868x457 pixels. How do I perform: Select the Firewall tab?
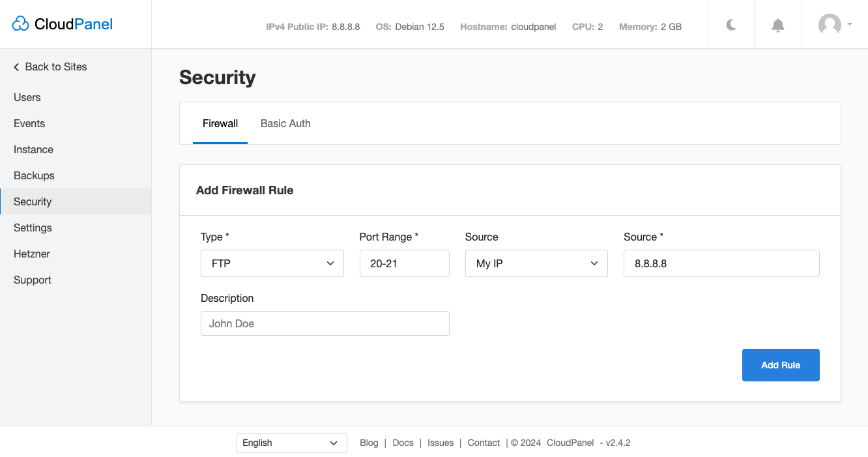pos(220,123)
